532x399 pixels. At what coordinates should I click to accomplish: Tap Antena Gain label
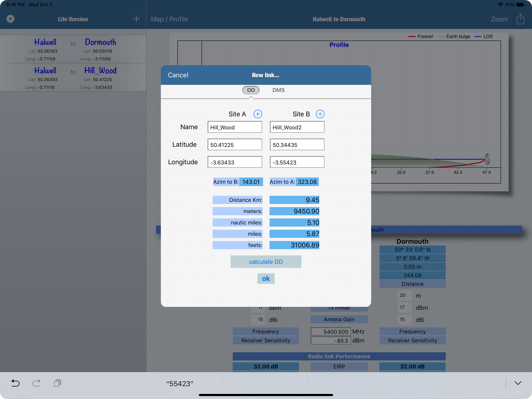pos(339,319)
